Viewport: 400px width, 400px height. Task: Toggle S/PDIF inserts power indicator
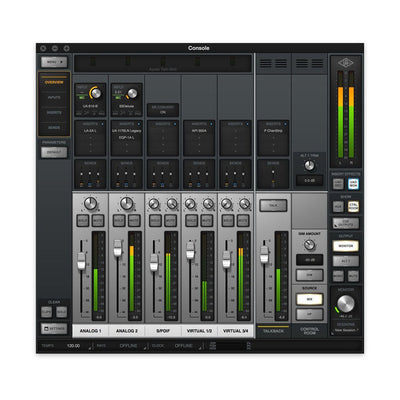tap(175, 124)
